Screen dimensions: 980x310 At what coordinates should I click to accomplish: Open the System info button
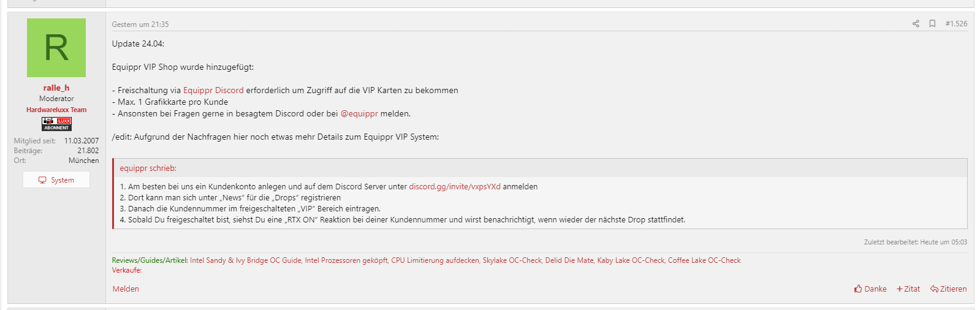point(56,180)
